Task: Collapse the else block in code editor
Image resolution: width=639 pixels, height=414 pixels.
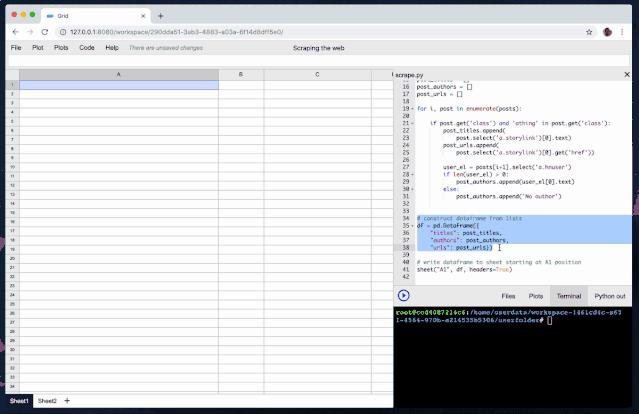Action: click(411, 187)
